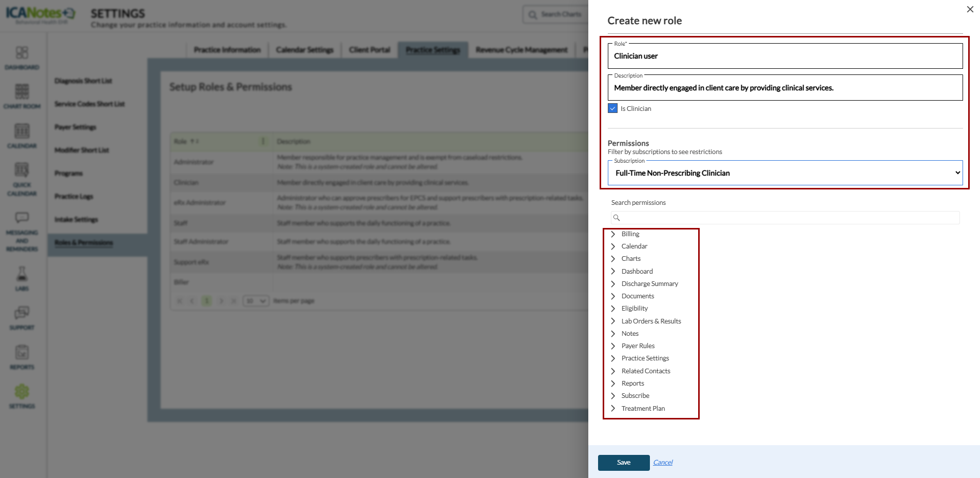Expand the Billing permissions
This screenshot has height=478, width=980.
[x=613, y=234]
